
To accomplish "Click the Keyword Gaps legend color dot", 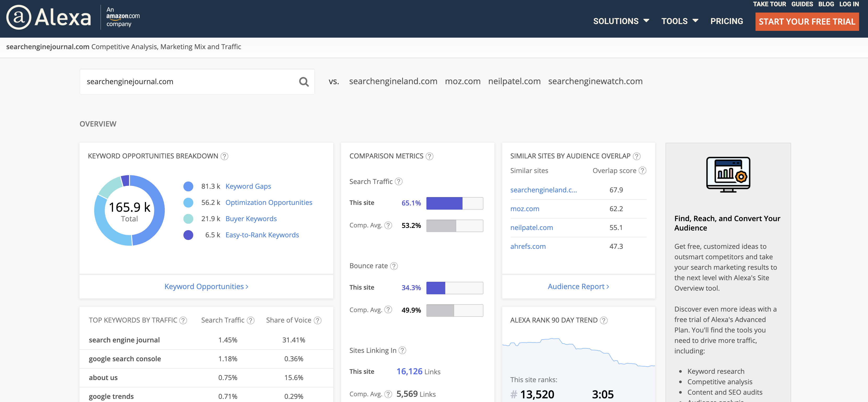I will [188, 187].
